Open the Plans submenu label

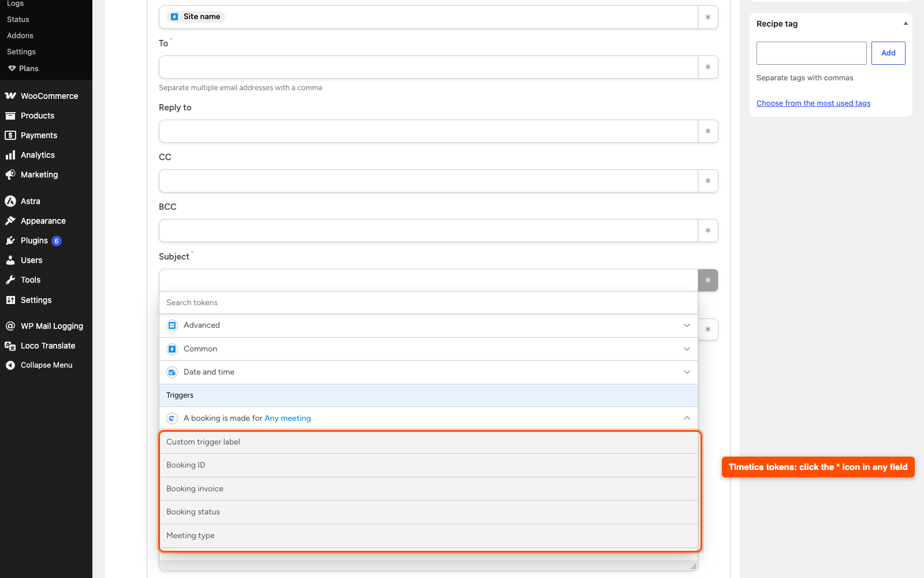28,68
